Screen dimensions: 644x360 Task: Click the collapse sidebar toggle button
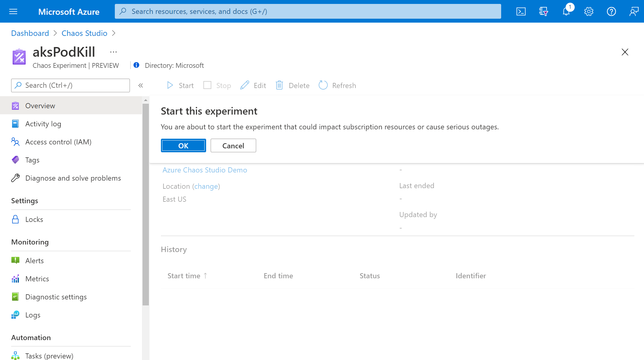(x=141, y=85)
